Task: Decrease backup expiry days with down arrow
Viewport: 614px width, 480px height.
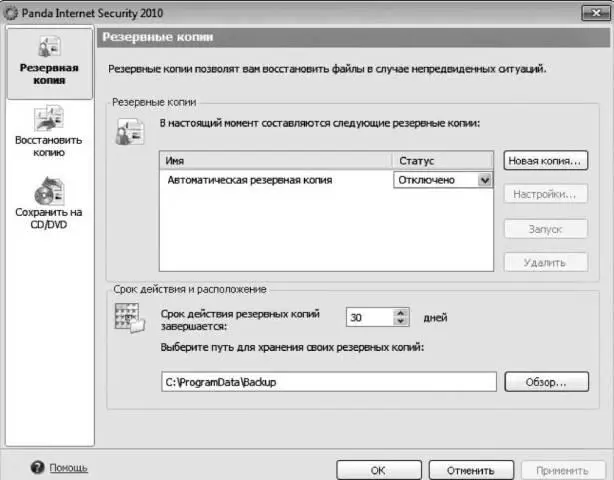Action: [400, 321]
